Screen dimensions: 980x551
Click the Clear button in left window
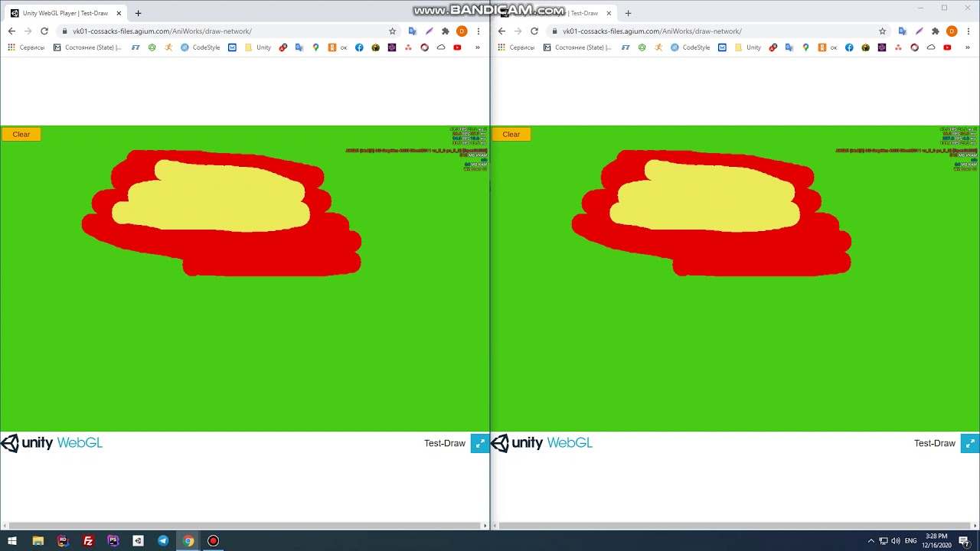(x=21, y=134)
